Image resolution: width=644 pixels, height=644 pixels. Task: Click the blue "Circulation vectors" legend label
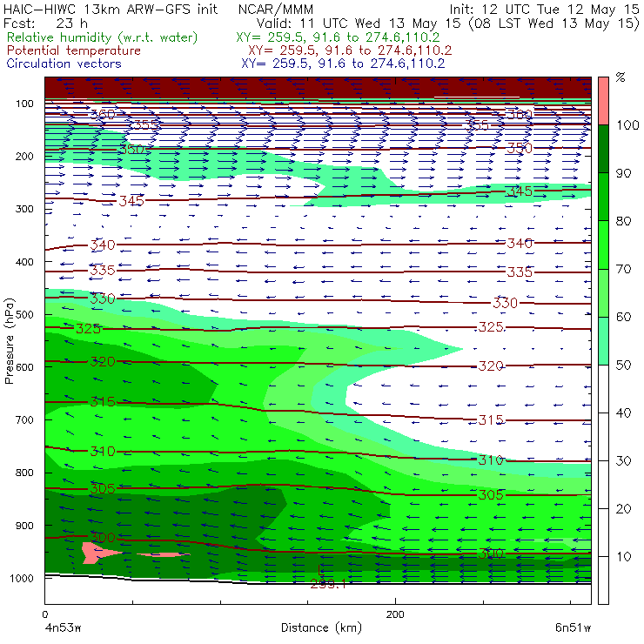64,64
